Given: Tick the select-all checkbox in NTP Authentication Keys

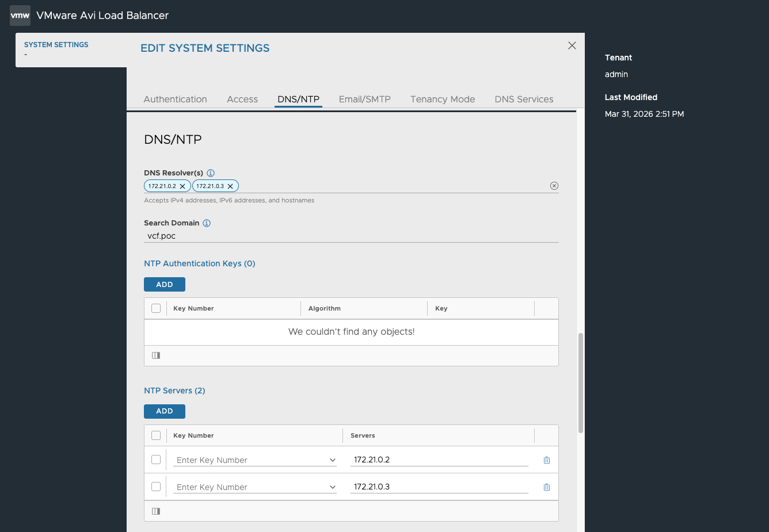Looking at the screenshot, I should click(x=156, y=308).
